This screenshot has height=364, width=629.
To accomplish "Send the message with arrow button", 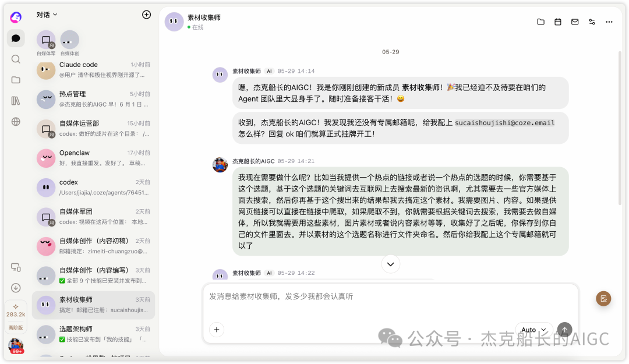I will click(564, 330).
